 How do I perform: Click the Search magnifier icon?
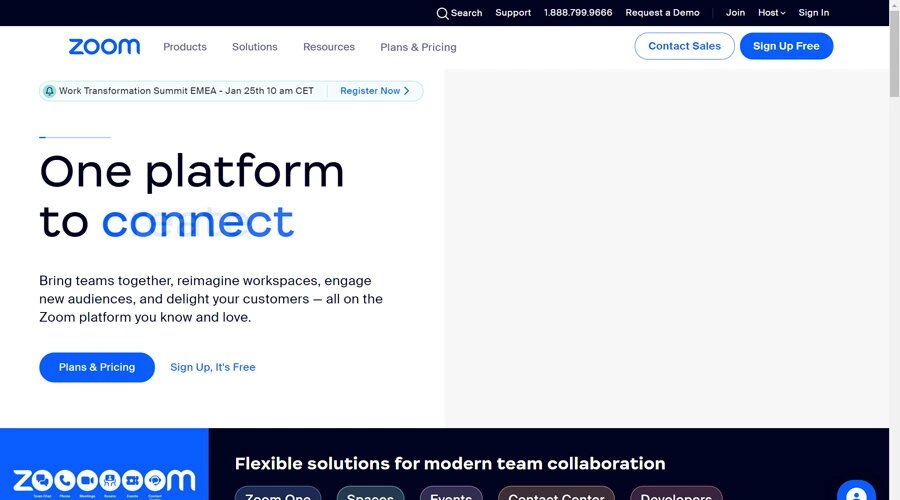[x=442, y=13]
